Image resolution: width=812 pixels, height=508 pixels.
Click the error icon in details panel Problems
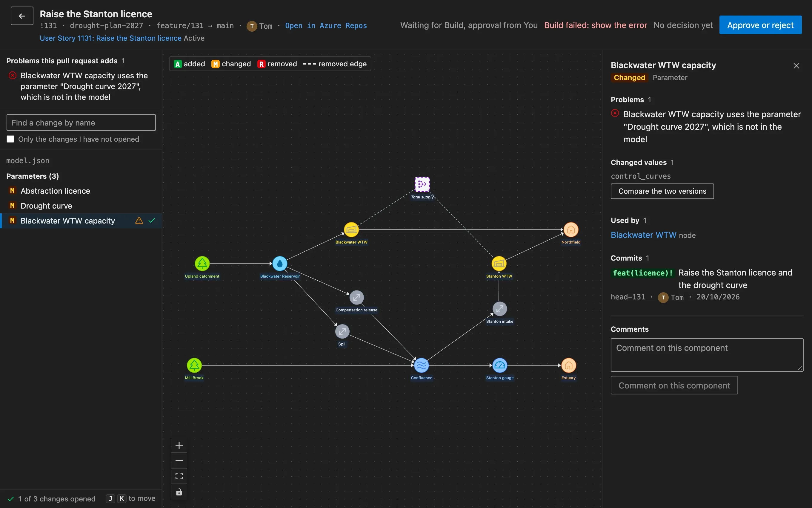click(615, 113)
